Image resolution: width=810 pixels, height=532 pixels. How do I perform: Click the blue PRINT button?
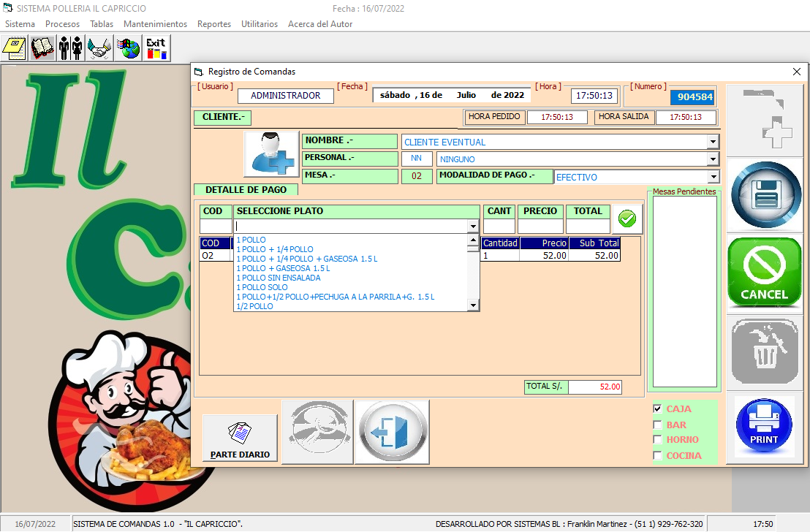[765, 427]
